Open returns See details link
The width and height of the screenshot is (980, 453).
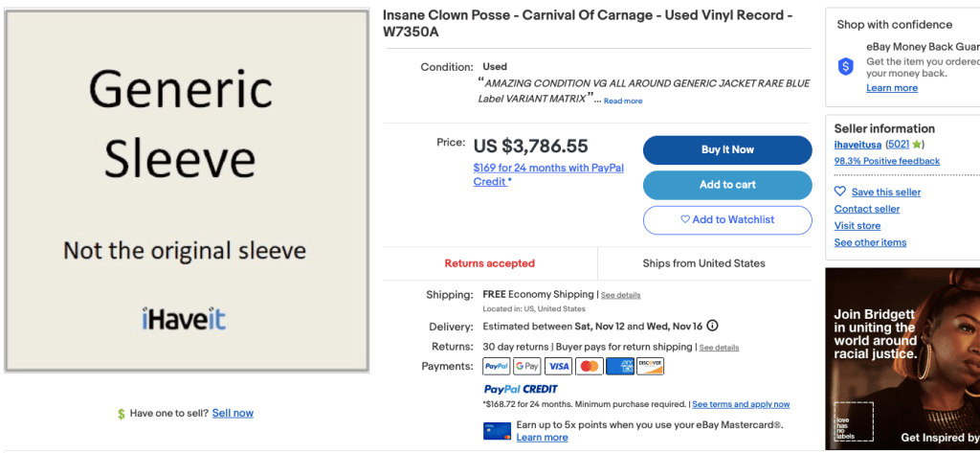coord(719,347)
